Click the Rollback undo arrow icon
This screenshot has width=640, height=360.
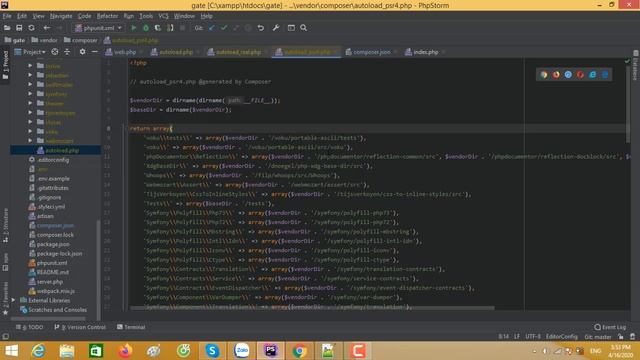pos(260,28)
